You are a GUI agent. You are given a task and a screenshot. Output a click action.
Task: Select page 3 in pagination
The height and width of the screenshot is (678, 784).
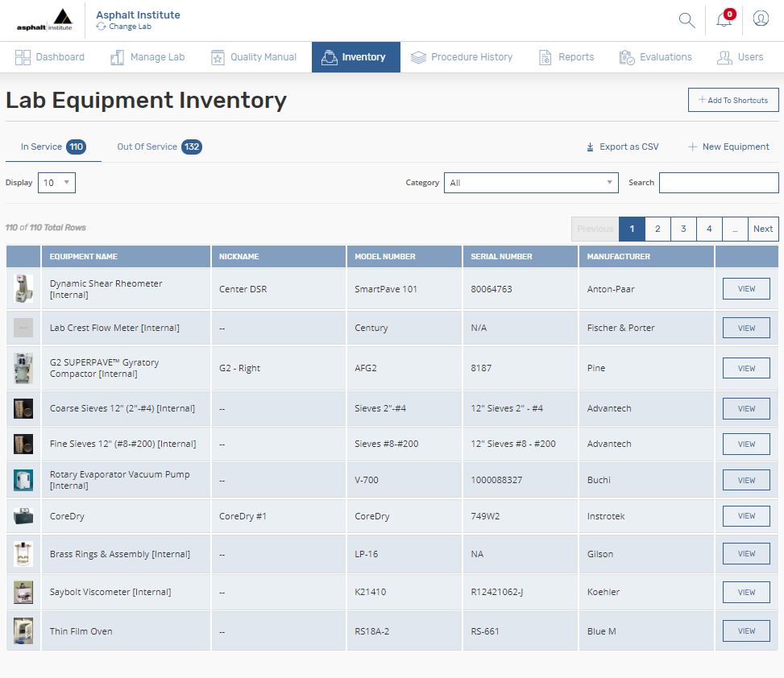[x=683, y=229]
